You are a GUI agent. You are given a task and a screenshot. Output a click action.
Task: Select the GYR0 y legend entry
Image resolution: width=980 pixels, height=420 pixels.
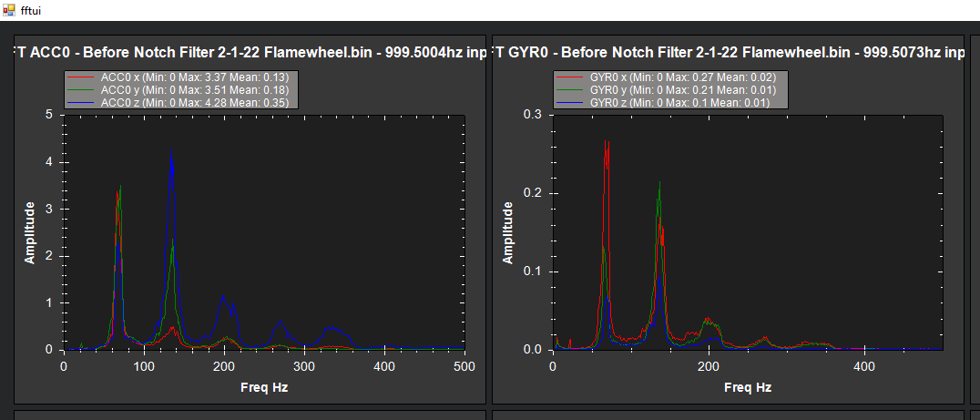tap(669, 90)
